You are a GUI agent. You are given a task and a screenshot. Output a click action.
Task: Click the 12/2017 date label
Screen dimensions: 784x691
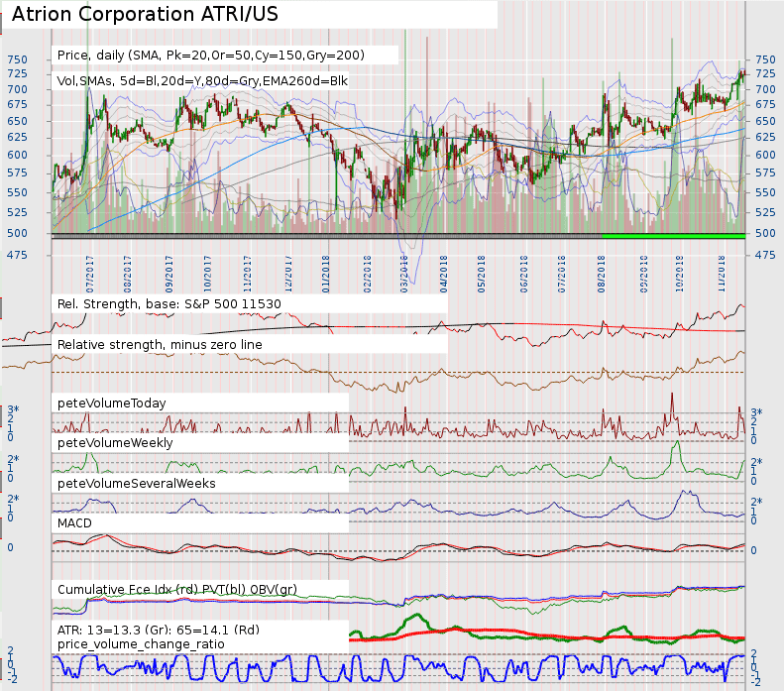coord(288,275)
